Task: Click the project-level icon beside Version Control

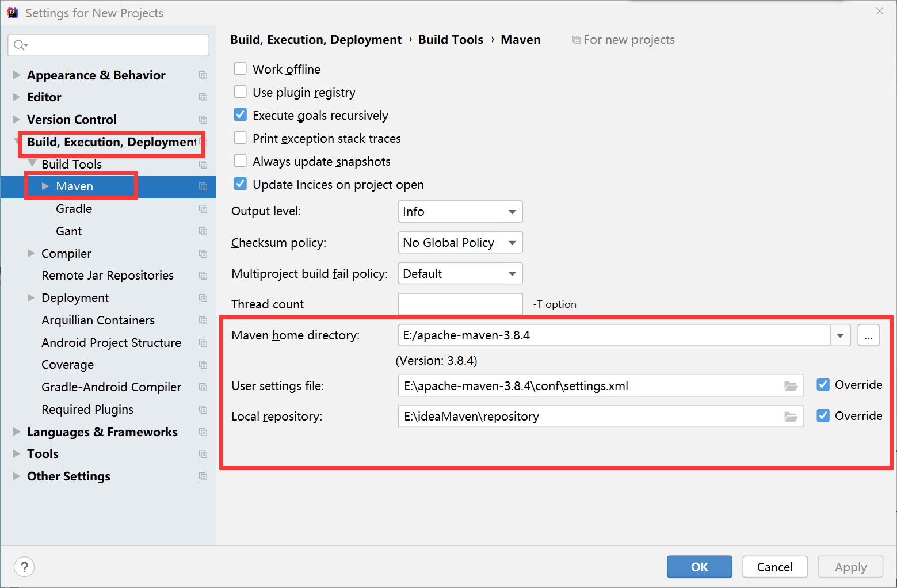Action: [203, 120]
